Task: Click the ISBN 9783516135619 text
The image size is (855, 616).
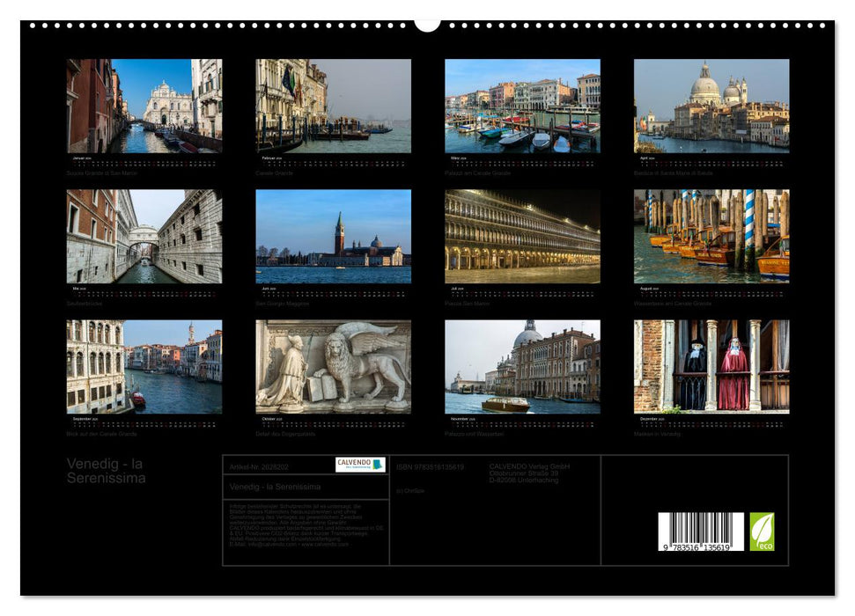Action: pyautogui.click(x=434, y=469)
